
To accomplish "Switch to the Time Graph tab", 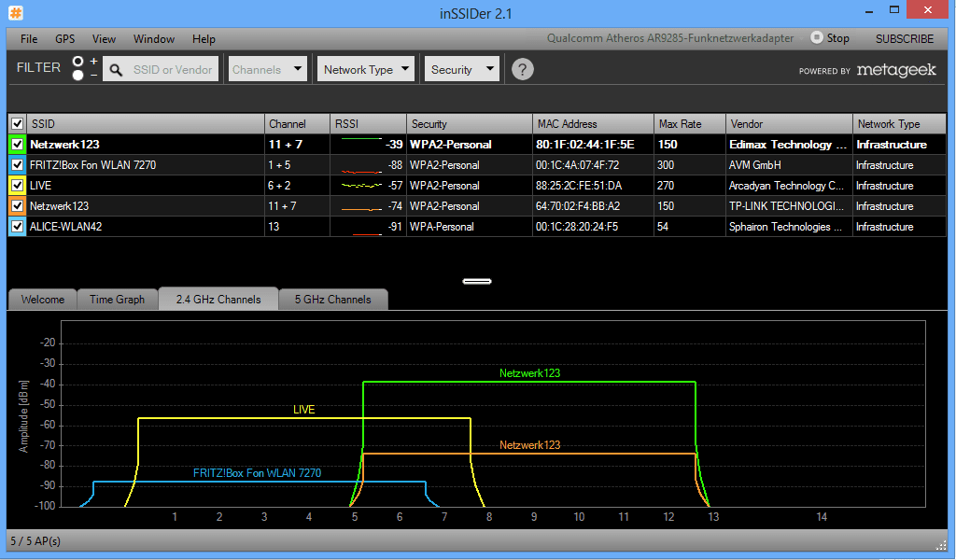I will click(x=117, y=300).
